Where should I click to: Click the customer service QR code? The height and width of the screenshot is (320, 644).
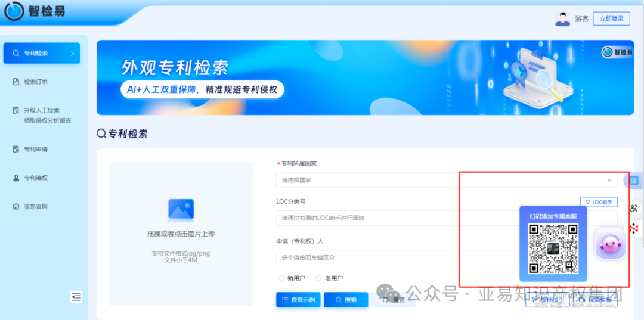(553, 248)
